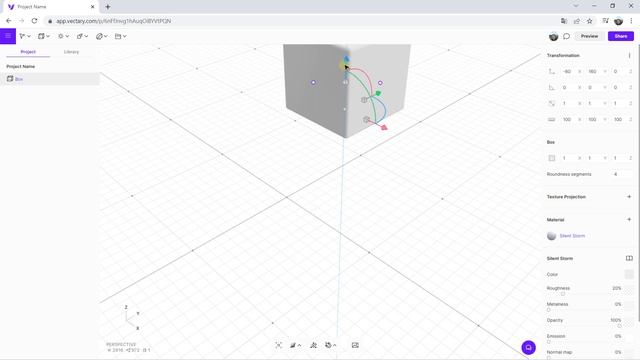Open the selection tool dropdown in the top toolbar

tap(24, 36)
